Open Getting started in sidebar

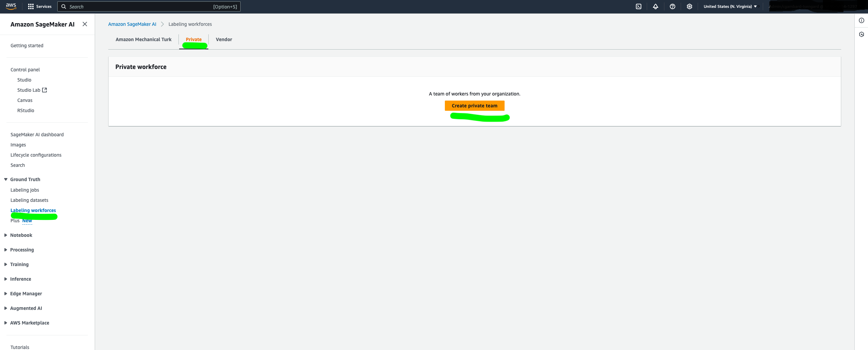(27, 46)
